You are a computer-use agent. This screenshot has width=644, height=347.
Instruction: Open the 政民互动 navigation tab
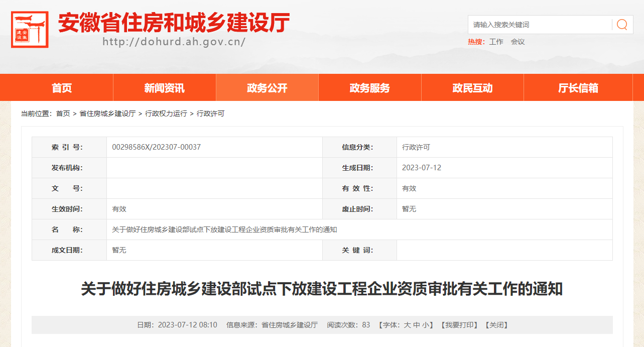[x=472, y=88]
